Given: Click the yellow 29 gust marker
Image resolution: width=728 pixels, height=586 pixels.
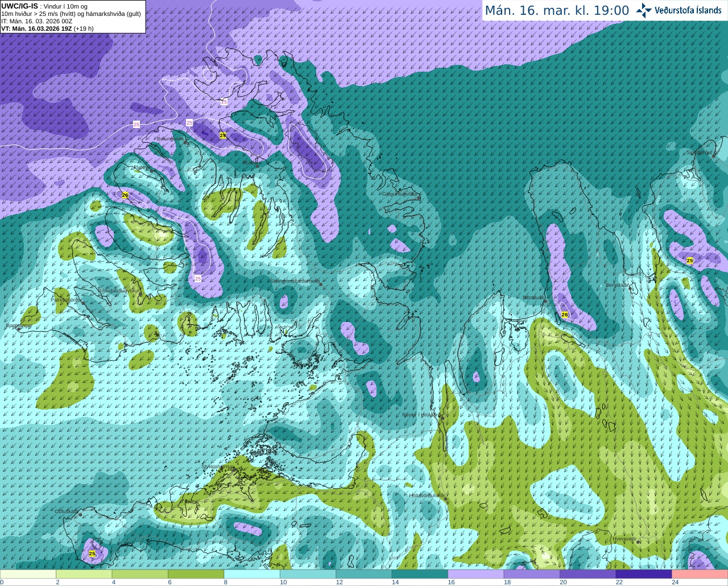Looking at the screenshot, I should click(223, 135).
